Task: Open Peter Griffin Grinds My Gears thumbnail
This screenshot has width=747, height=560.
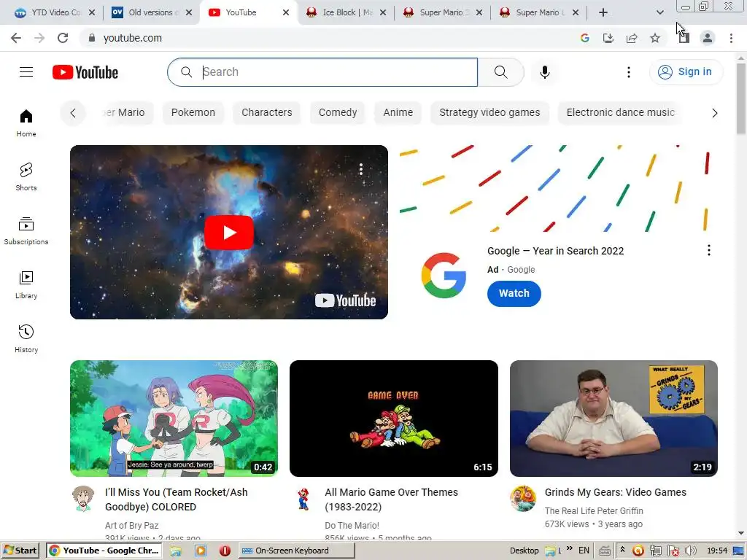Action: click(614, 418)
